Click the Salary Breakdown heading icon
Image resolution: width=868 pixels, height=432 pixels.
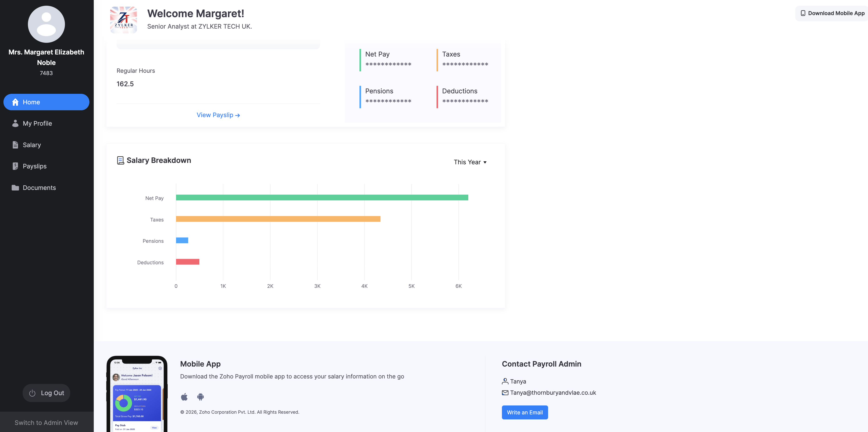[120, 161]
